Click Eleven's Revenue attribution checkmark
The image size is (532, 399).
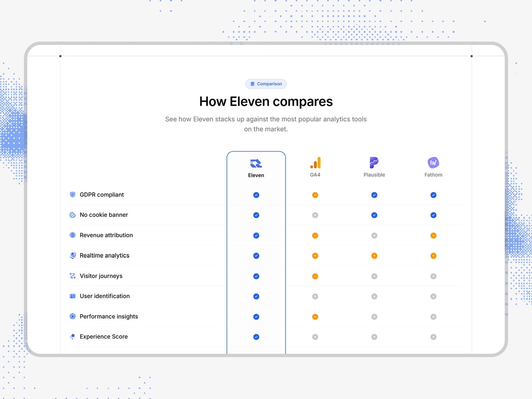point(256,235)
